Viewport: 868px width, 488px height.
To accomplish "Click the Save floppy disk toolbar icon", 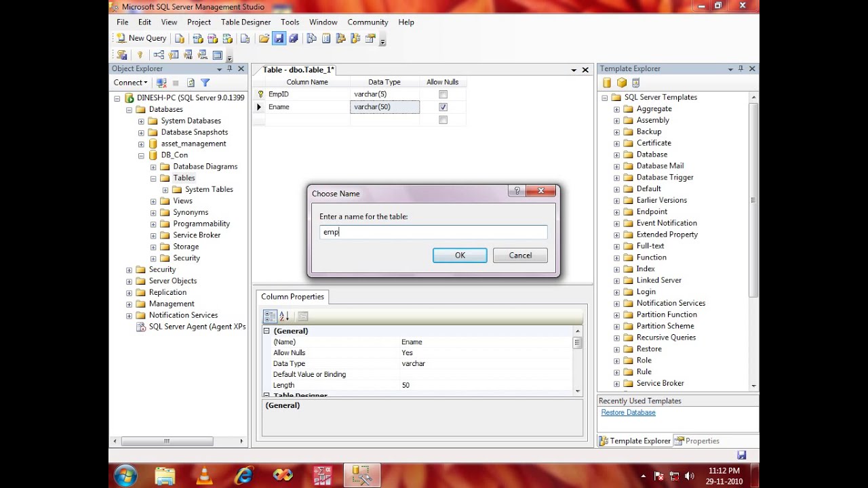I will pyautogui.click(x=279, y=39).
